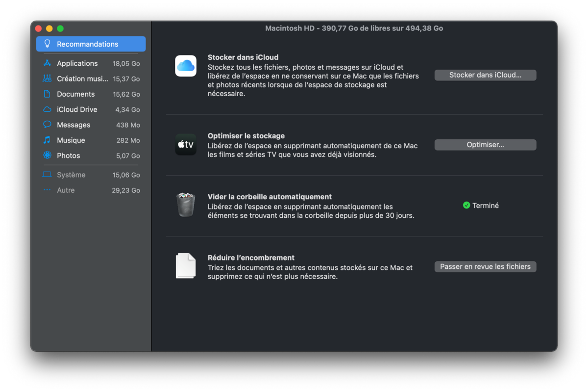
Task: Click the Système label
Action: click(x=71, y=175)
